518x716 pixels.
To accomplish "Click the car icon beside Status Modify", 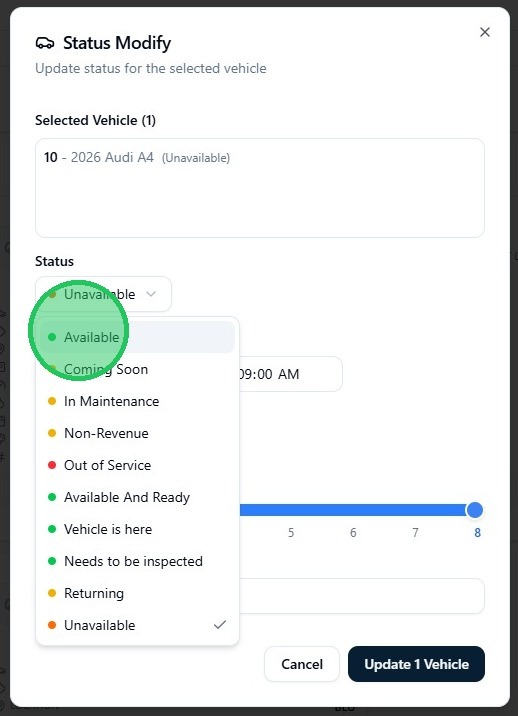I will tap(45, 43).
